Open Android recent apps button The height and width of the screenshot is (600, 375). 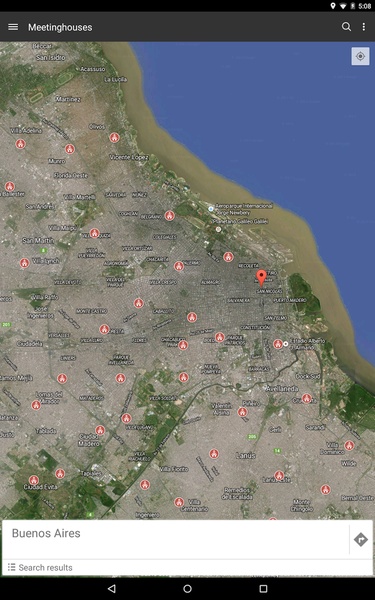pos(263,589)
